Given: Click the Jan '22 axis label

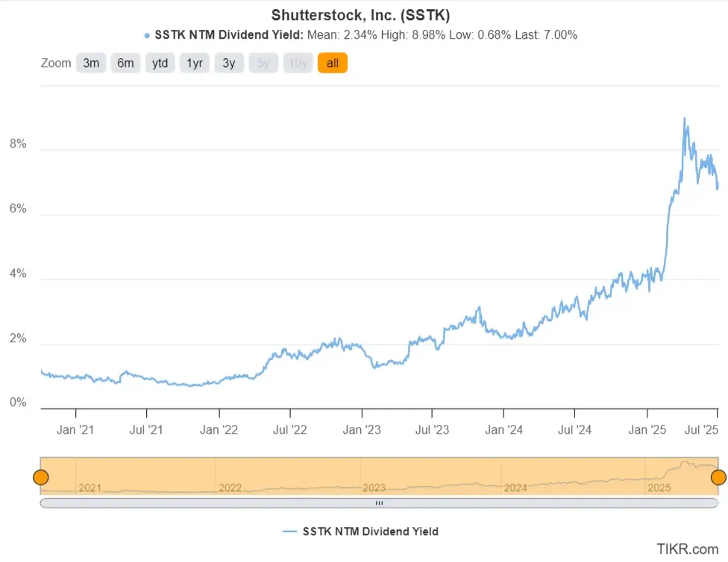Looking at the screenshot, I should (219, 430).
